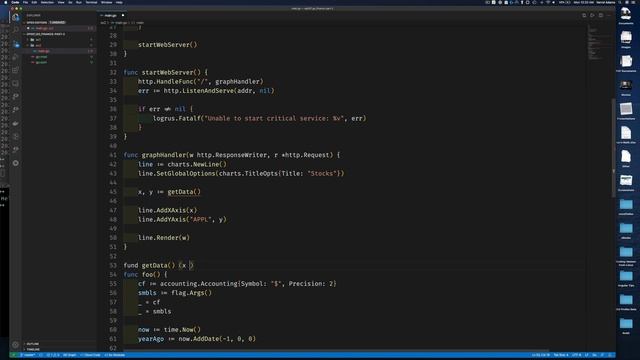Click flag.Args() on line 56
Screen dimensions: 640x360
(191, 293)
